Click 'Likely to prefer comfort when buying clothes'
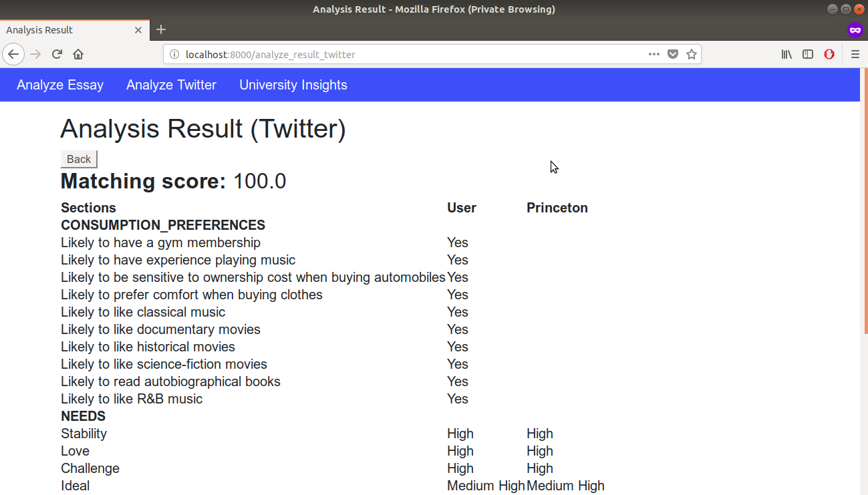 [x=192, y=295]
